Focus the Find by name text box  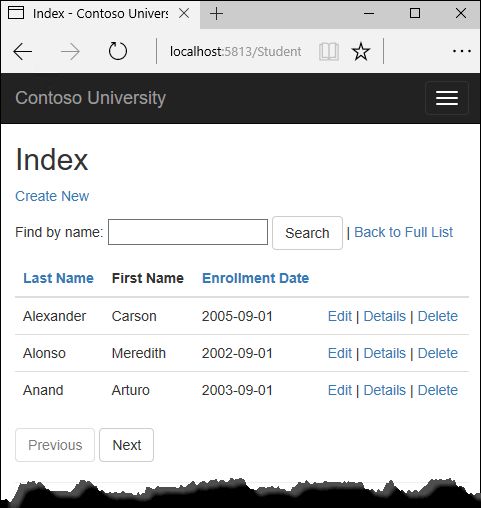pos(188,232)
